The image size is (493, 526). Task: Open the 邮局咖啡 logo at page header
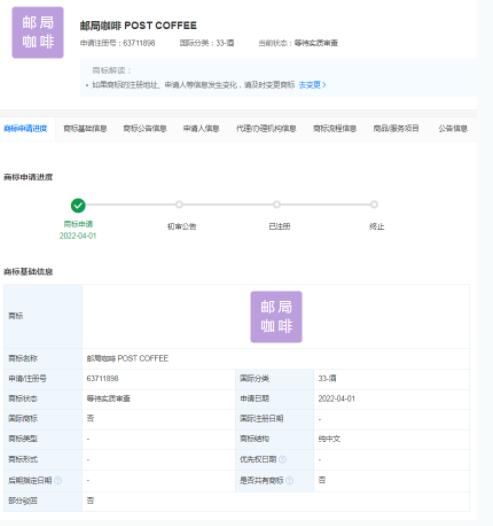click(x=38, y=33)
